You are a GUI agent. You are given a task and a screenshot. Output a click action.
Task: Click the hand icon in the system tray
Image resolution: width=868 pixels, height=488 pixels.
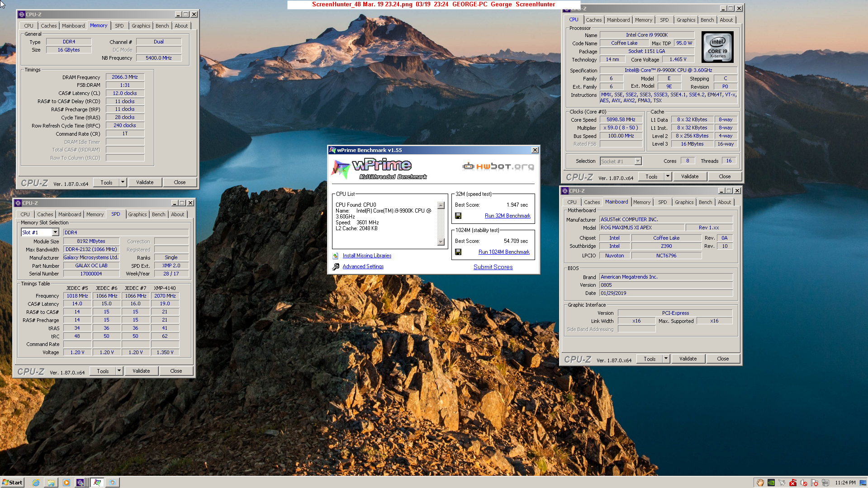click(760, 483)
